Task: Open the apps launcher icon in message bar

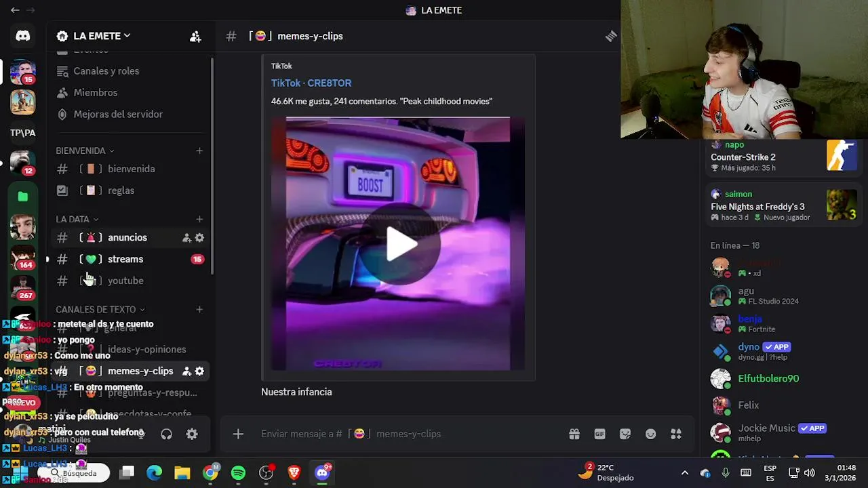Action: point(676,434)
